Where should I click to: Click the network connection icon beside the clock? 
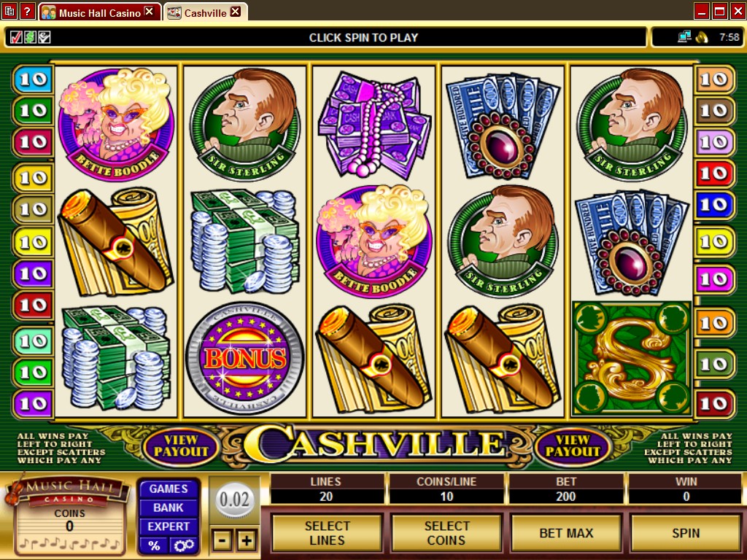[684, 36]
